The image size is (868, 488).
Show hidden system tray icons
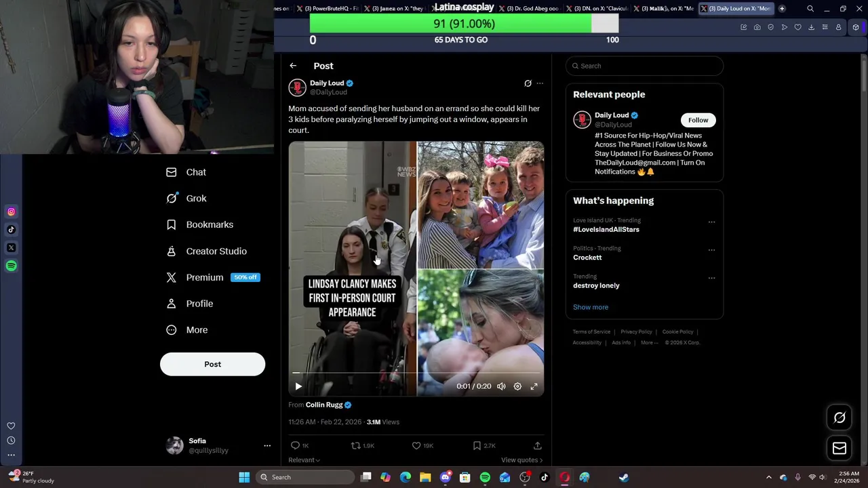pyautogui.click(x=768, y=477)
